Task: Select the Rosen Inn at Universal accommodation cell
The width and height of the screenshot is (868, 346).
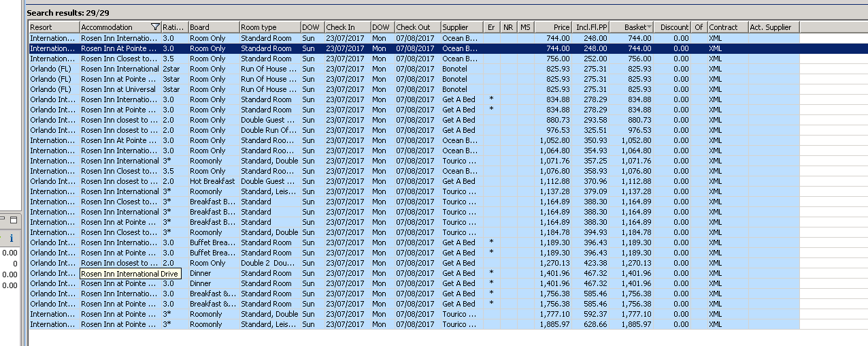Action: [x=120, y=89]
